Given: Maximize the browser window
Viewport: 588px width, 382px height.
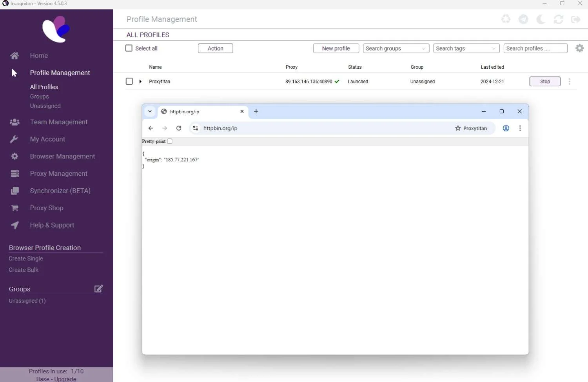Looking at the screenshot, I should pos(501,111).
